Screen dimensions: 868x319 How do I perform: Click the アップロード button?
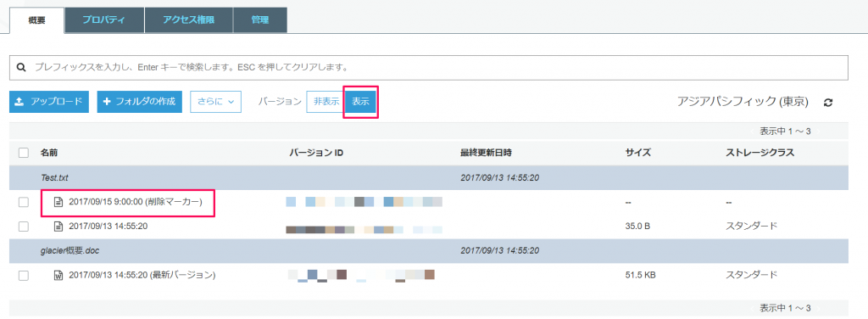click(x=49, y=102)
